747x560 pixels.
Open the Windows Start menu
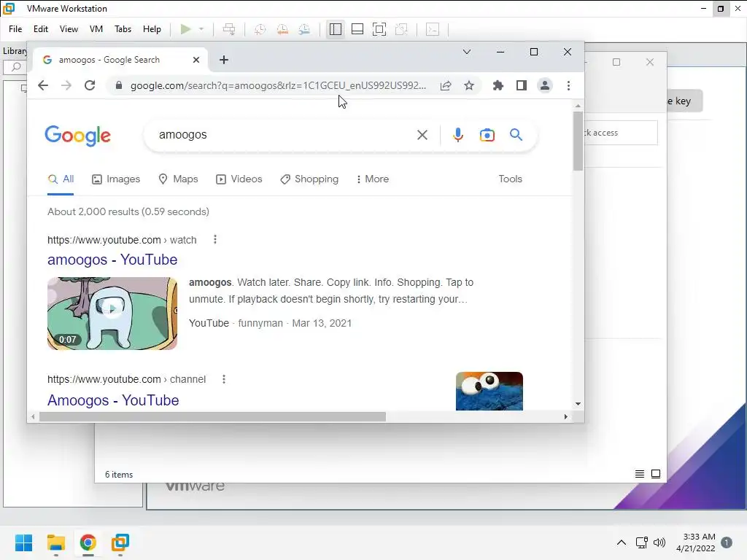(24, 542)
